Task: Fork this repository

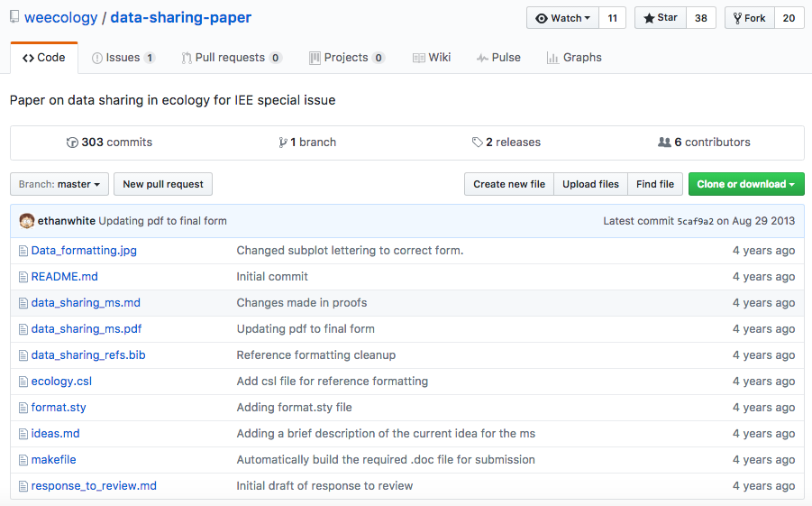Action: click(749, 18)
